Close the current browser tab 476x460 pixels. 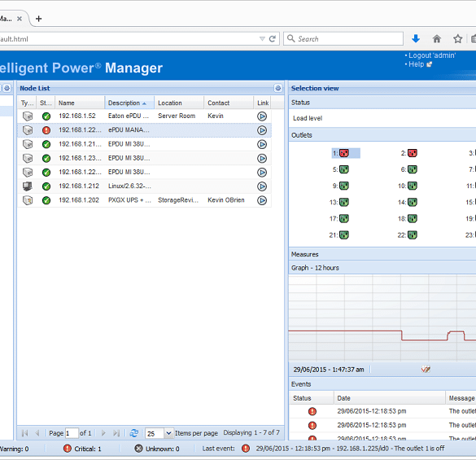click(20, 19)
